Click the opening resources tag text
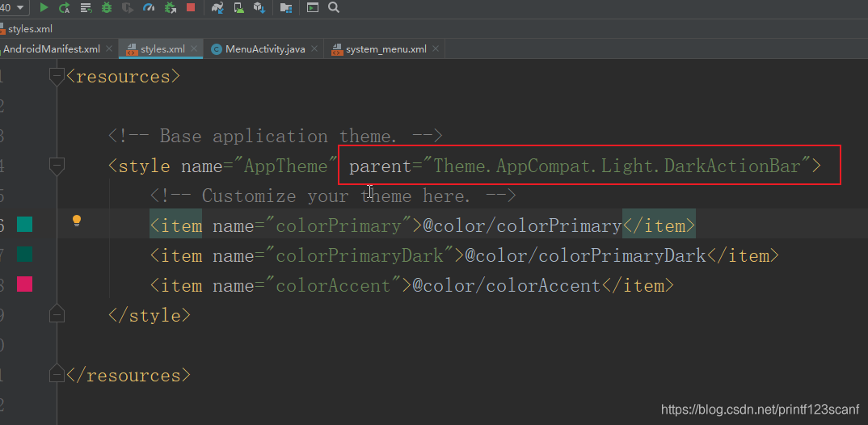 [x=123, y=77]
